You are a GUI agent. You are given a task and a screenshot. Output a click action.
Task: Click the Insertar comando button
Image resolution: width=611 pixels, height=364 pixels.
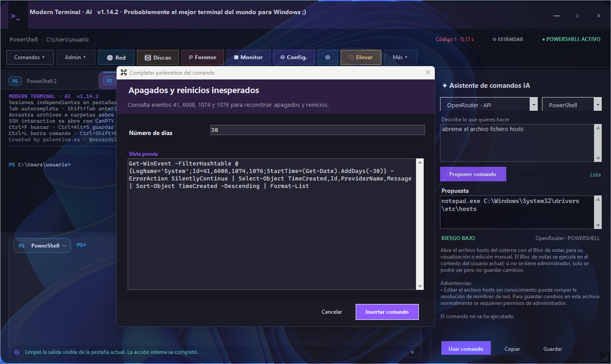(387, 311)
